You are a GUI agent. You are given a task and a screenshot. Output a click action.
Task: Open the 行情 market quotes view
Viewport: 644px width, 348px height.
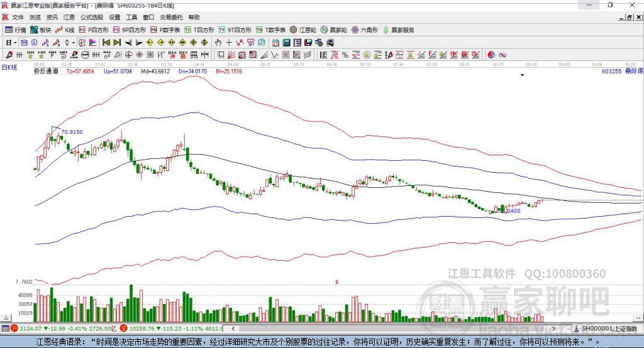16,30
